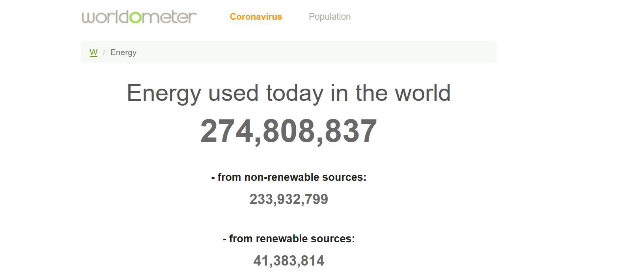The height and width of the screenshot is (275, 644).
Task: Click the total energy counter 274,808,837
Action: pos(288,131)
